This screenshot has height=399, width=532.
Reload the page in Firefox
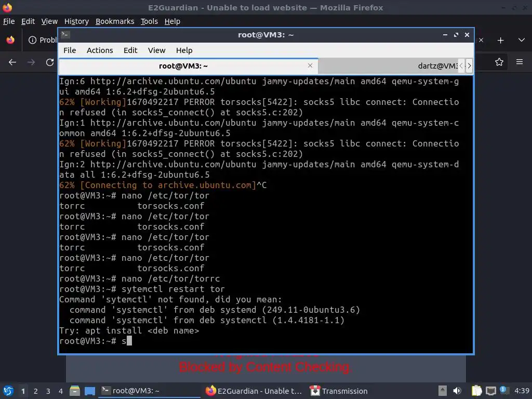[x=50, y=62]
